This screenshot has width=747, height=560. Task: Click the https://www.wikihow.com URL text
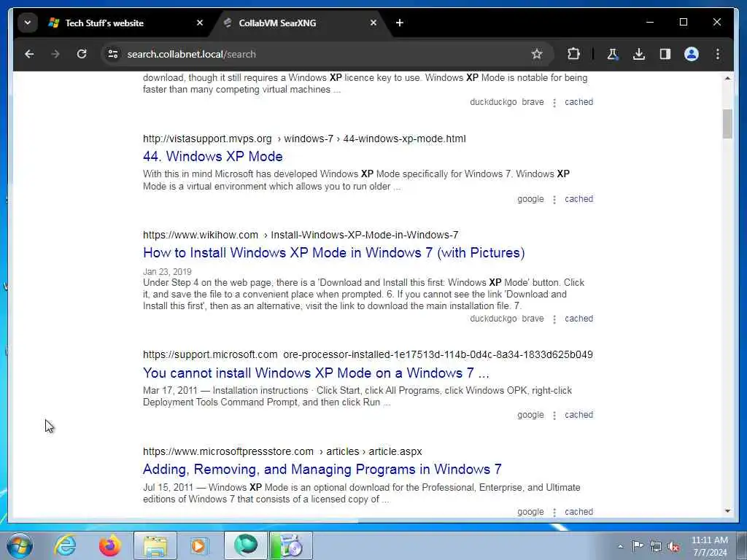pyautogui.click(x=201, y=235)
